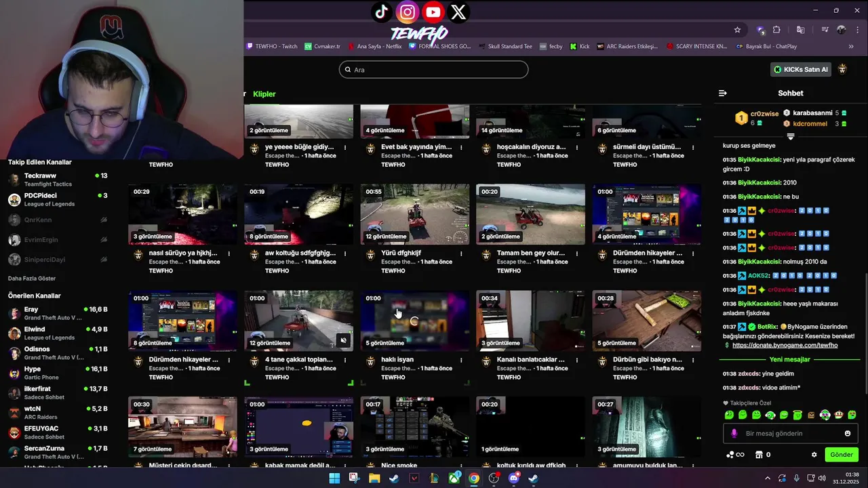
Task: Open the TEWFHO - Twitch bookmark
Action: tap(271, 46)
